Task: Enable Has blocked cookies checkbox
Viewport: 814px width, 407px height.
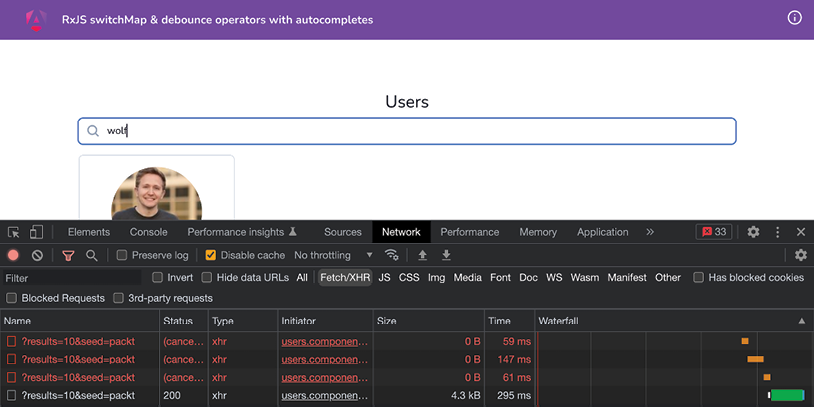Action: [x=699, y=277]
